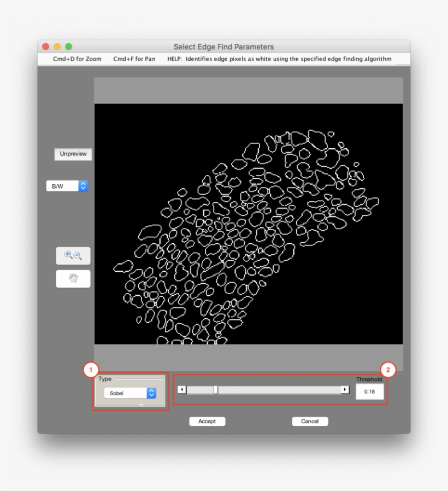Select the Zoom Out magnifier icon
Viewport: 448px width, 491px height.
[x=77, y=255]
